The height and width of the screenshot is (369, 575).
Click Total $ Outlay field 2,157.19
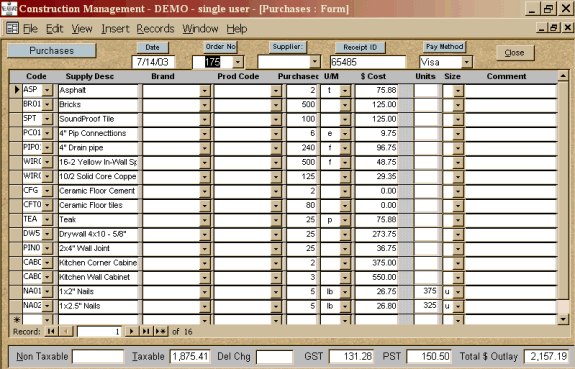pyautogui.click(x=546, y=357)
